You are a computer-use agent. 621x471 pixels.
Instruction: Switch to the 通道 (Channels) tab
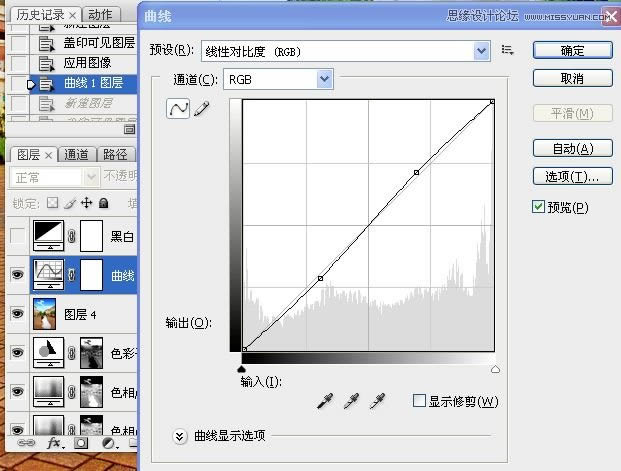coord(76,154)
